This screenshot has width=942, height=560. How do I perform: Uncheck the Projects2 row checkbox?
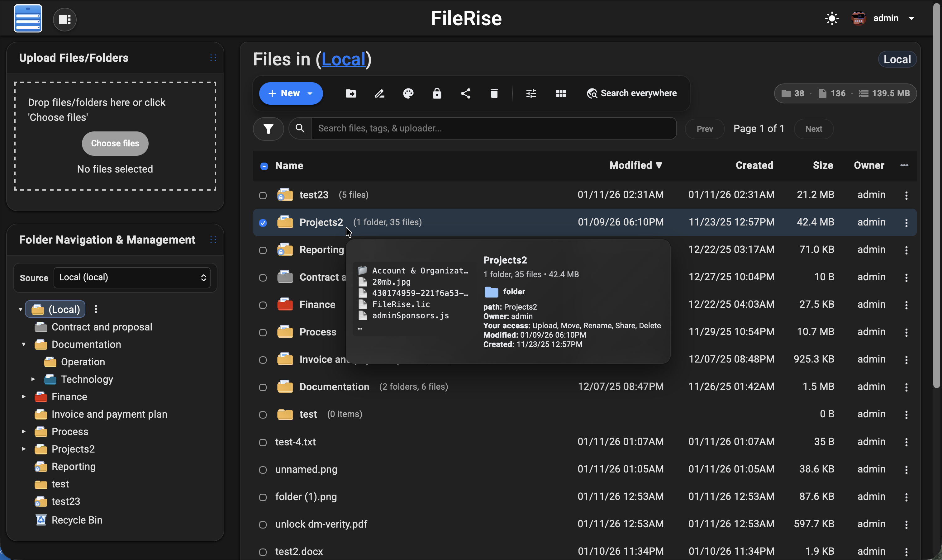pyautogui.click(x=263, y=223)
